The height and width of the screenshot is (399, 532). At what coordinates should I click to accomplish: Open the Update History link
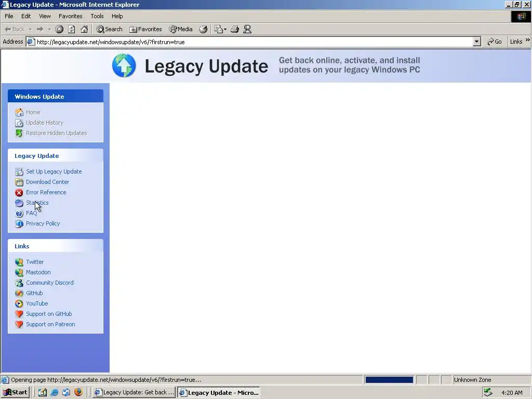tap(45, 123)
